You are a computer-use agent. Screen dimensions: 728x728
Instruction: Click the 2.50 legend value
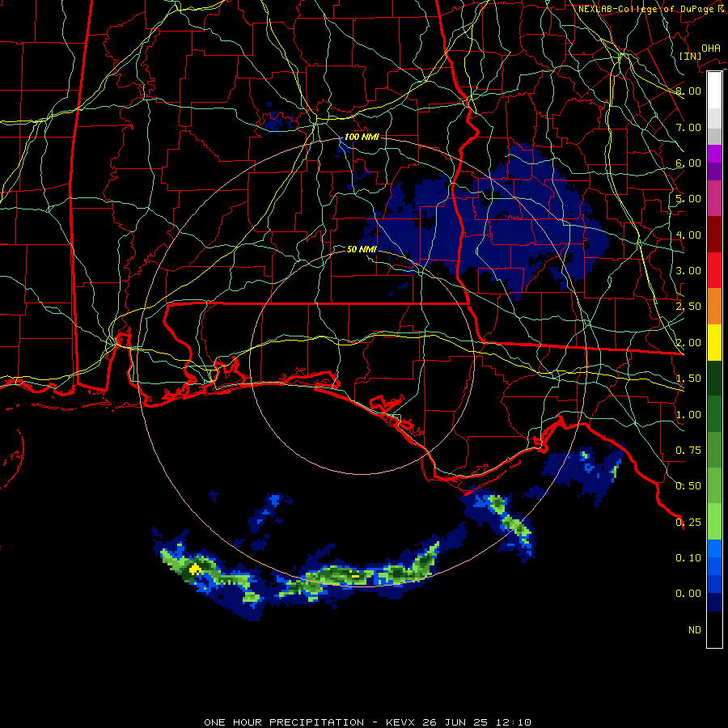click(688, 307)
